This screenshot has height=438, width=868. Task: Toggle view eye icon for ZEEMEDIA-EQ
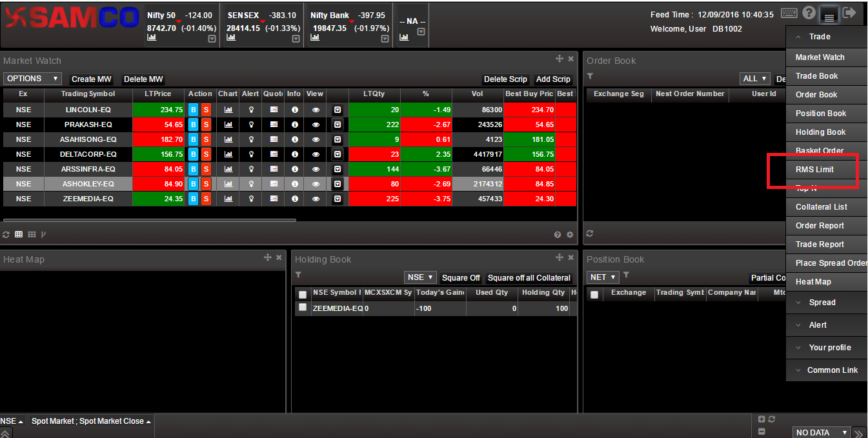pyautogui.click(x=316, y=199)
